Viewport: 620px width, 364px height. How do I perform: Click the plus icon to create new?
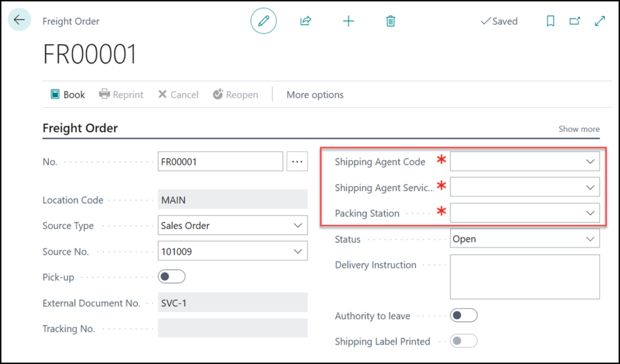tap(348, 21)
